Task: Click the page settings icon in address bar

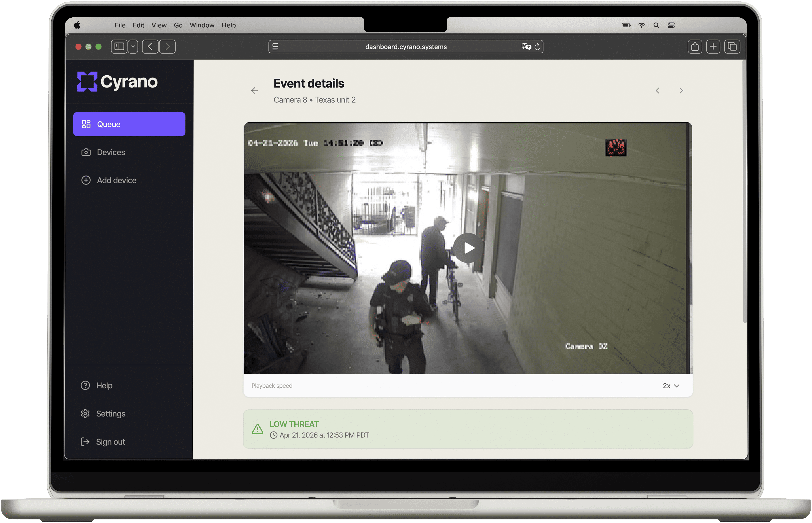Action: [x=276, y=47]
